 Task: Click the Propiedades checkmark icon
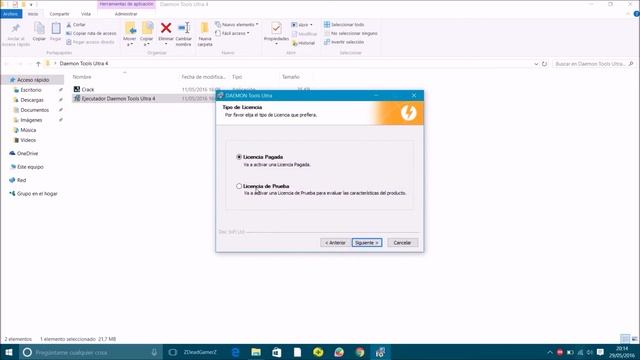(x=276, y=28)
